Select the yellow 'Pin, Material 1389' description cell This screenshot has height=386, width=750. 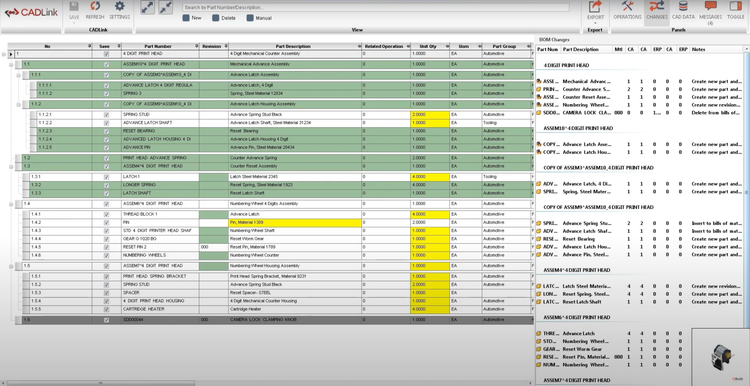(x=295, y=222)
